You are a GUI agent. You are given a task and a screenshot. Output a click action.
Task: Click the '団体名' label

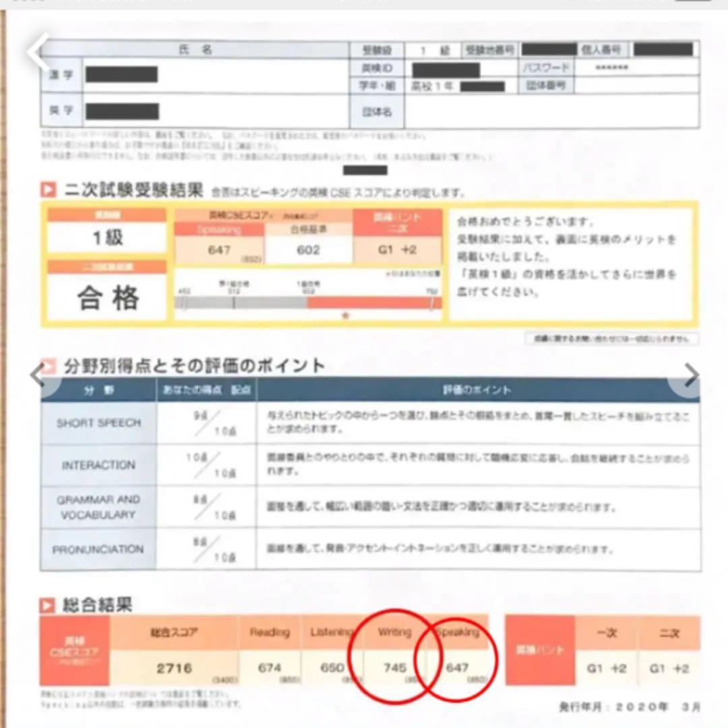(377, 111)
